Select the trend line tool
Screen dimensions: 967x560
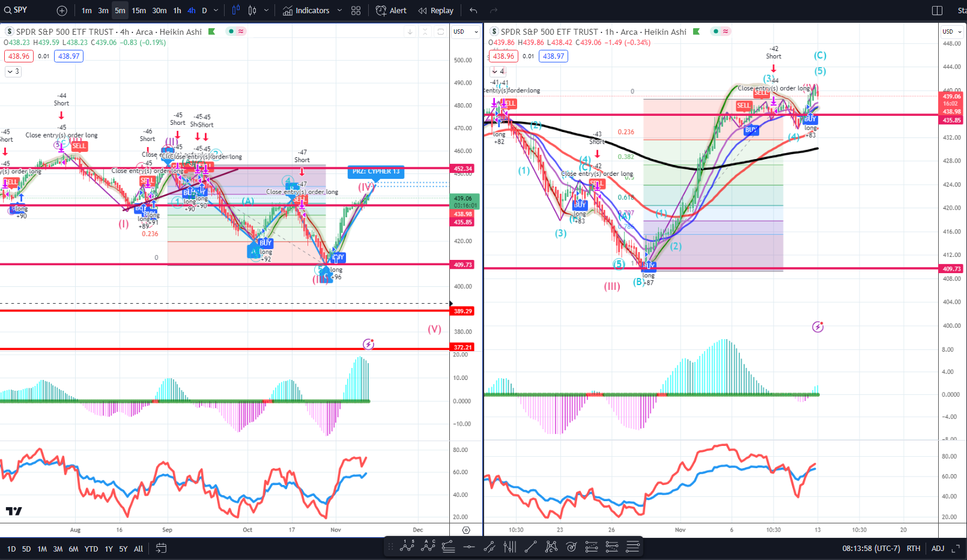point(530,546)
